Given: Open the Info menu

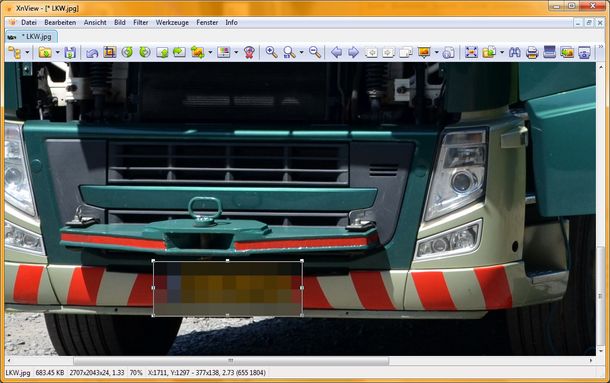Looking at the screenshot, I should point(231,23).
